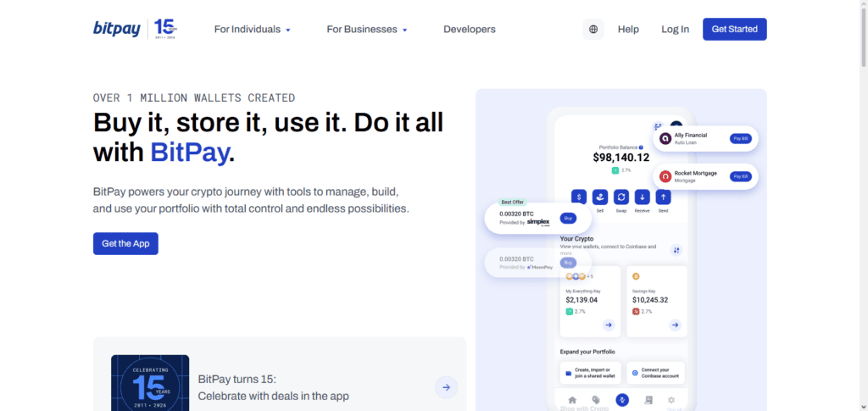
Task: Tap the Sell icon in the app mockup
Action: (x=600, y=197)
